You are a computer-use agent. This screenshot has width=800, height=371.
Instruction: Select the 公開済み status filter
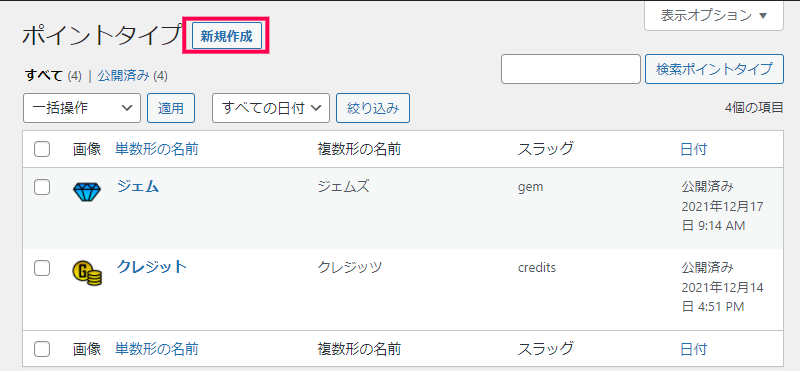click(x=123, y=76)
